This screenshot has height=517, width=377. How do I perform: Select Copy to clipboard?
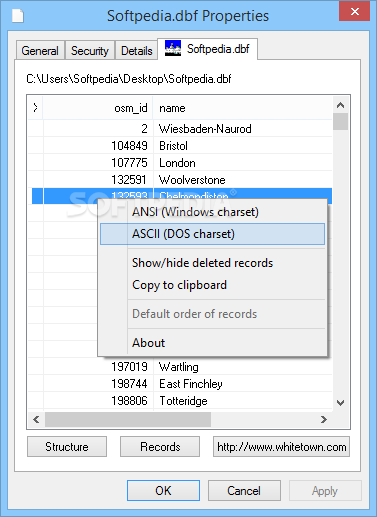212,285
